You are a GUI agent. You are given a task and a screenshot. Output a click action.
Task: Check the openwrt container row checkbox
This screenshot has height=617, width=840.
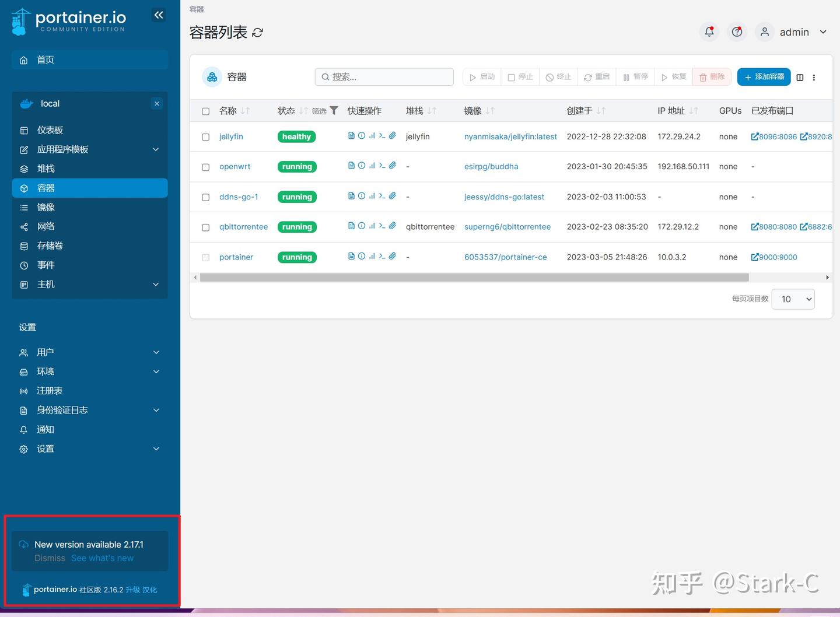205,167
